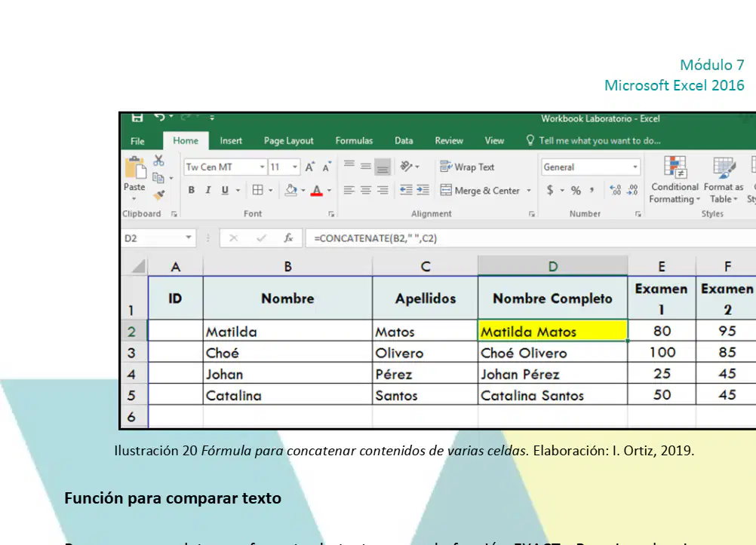Select Bottom Align icon

pyautogui.click(x=383, y=167)
